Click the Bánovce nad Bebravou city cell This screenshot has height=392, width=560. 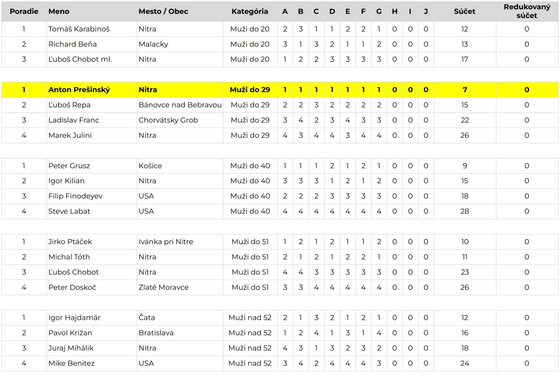180,105
